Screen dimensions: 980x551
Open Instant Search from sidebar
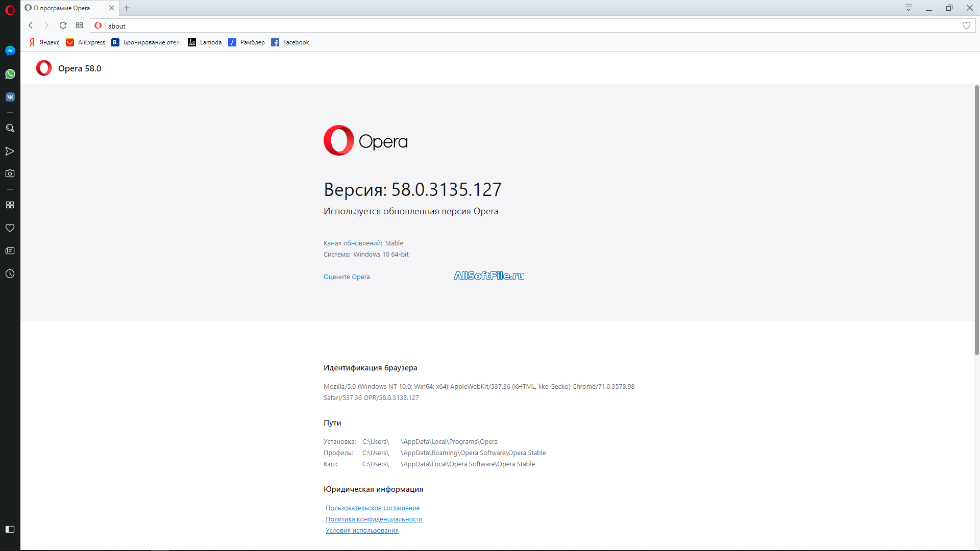pos(10,128)
